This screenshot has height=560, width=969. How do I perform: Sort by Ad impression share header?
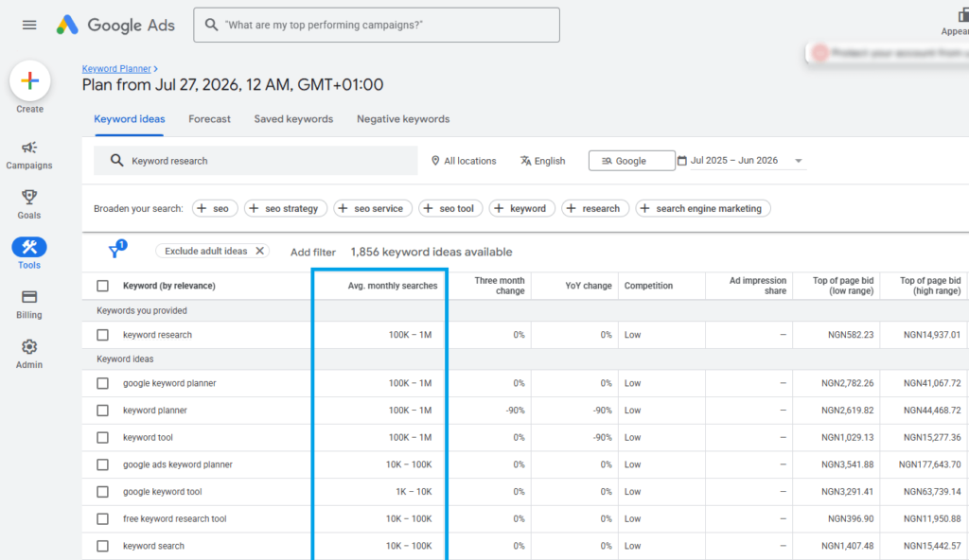pyautogui.click(x=758, y=286)
